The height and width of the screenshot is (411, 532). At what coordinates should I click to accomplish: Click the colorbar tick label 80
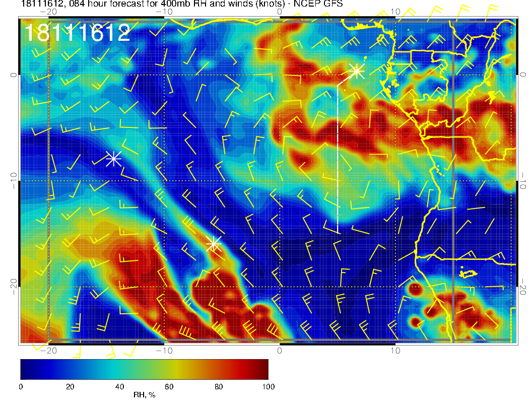[219, 387]
